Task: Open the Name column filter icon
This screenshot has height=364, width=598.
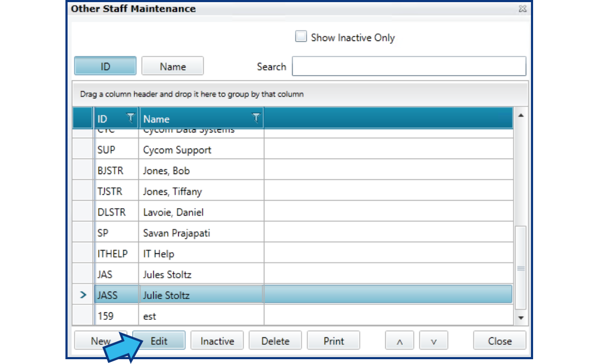Action: pyautogui.click(x=256, y=118)
